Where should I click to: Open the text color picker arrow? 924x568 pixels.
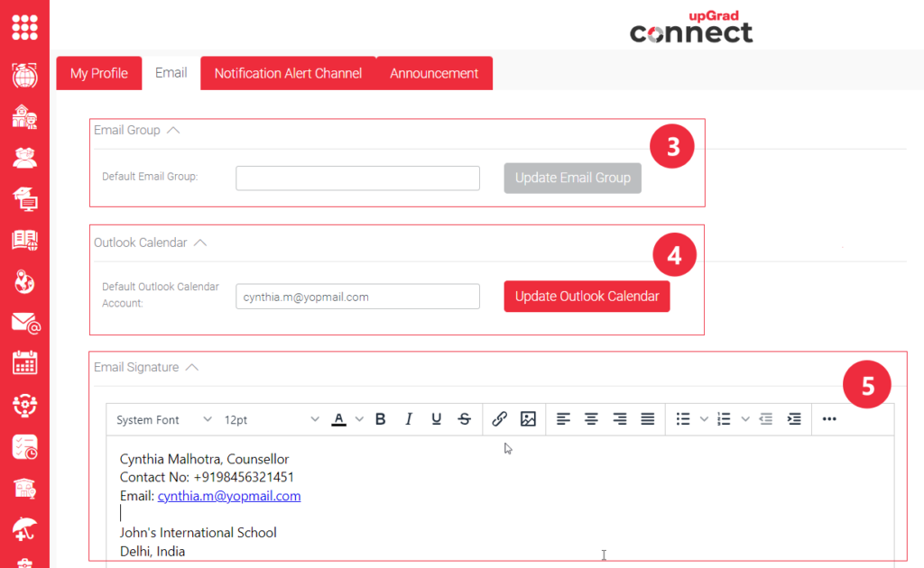tap(359, 419)
